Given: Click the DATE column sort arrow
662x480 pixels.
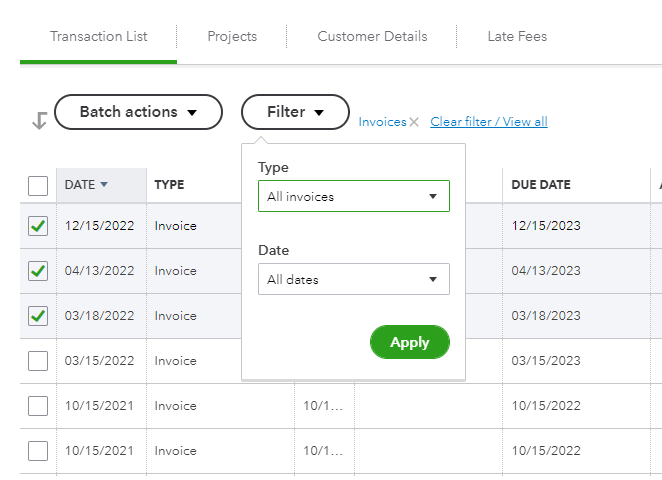Looking at the screenshot, I should click(104, 185).
